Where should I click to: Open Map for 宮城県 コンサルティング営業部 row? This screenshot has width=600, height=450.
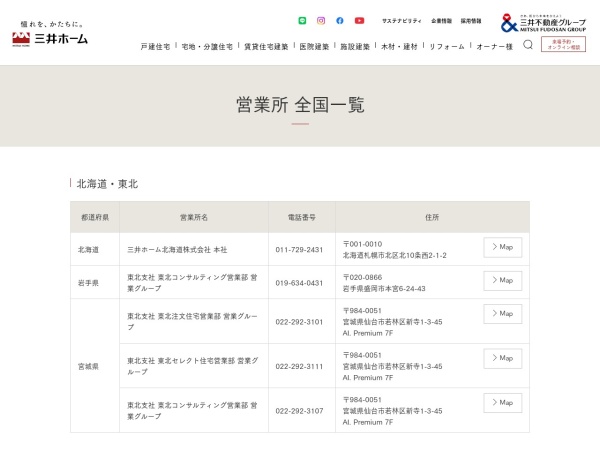[x=502, y=402]
